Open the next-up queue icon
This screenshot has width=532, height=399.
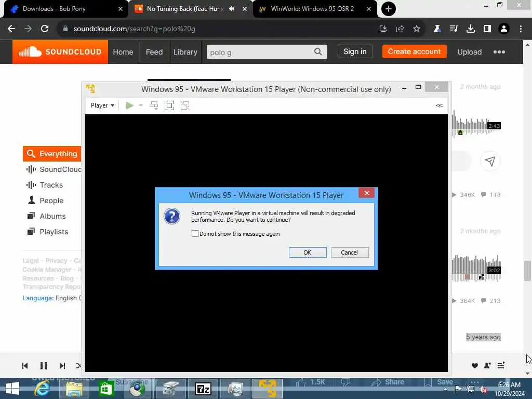(x=501, y=365)
